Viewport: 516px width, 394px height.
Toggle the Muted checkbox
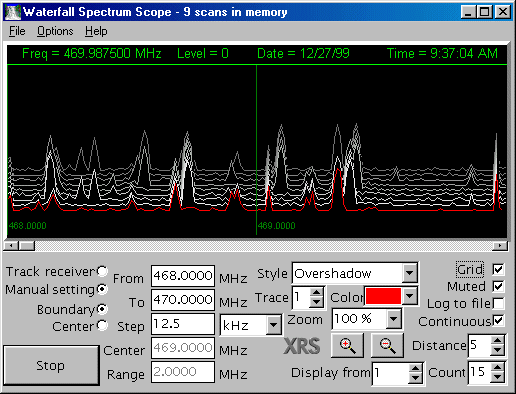point(498,286)
